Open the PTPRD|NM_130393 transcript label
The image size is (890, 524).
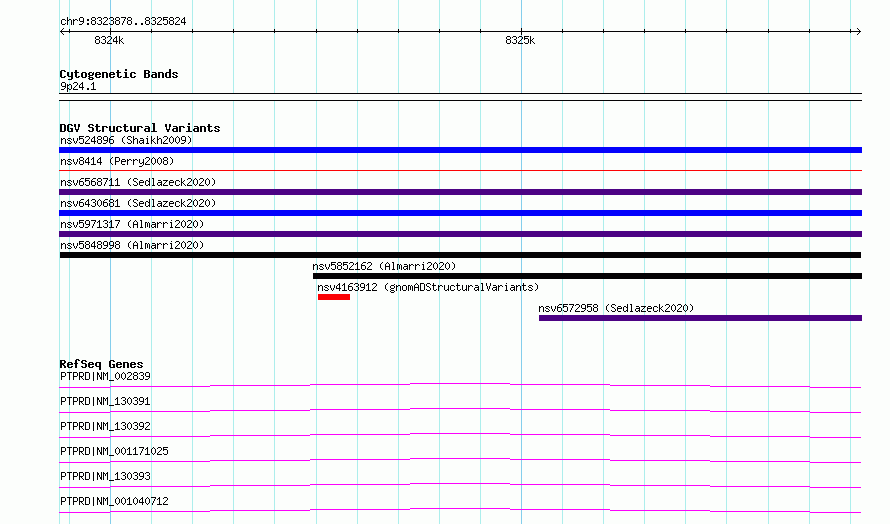tap(106, 476)
